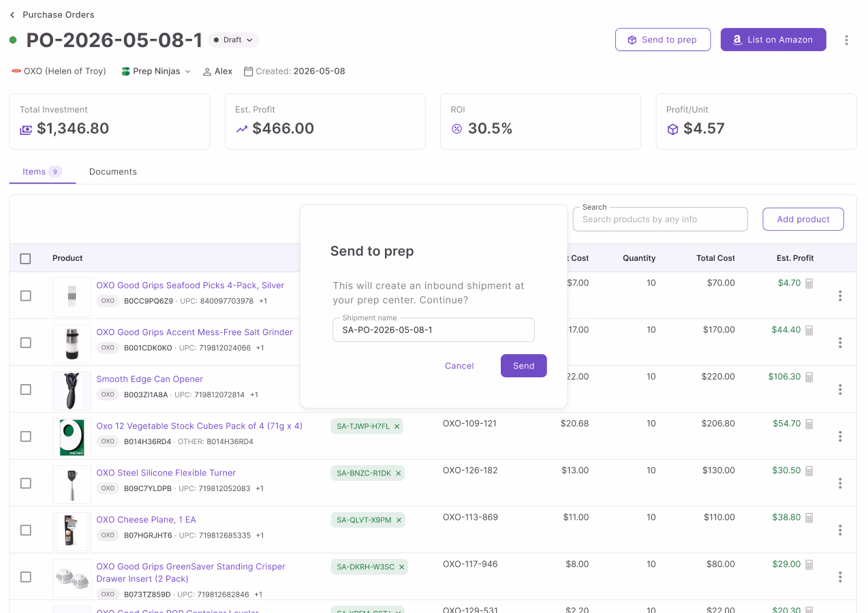This screenshot has height=613, width=868.
Task: Check the Smooth Edge Can Opener row
Action: coord(25,390)
